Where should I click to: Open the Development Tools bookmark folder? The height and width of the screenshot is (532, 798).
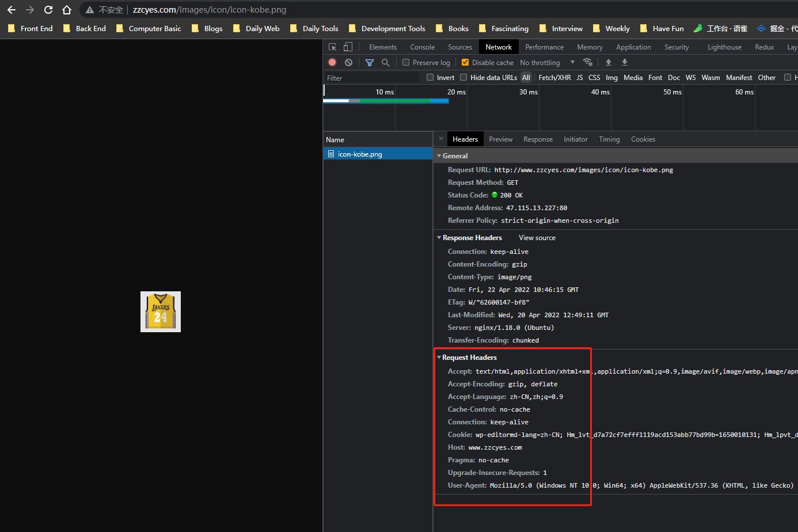point(387,28)
